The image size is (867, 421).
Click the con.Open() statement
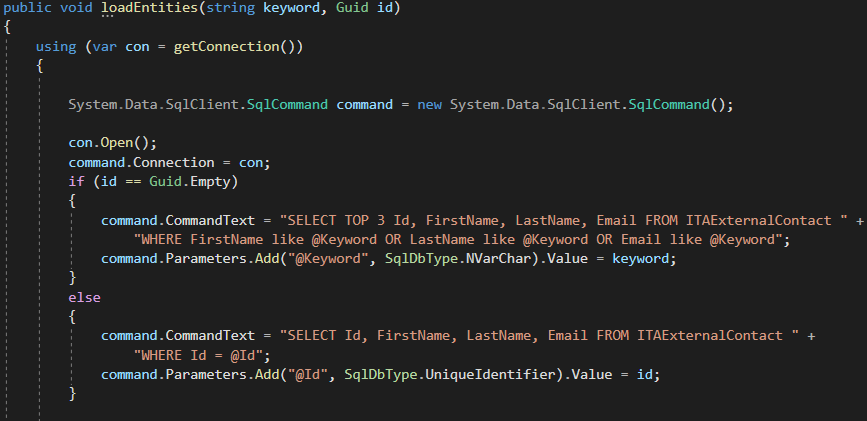[113, 143]
